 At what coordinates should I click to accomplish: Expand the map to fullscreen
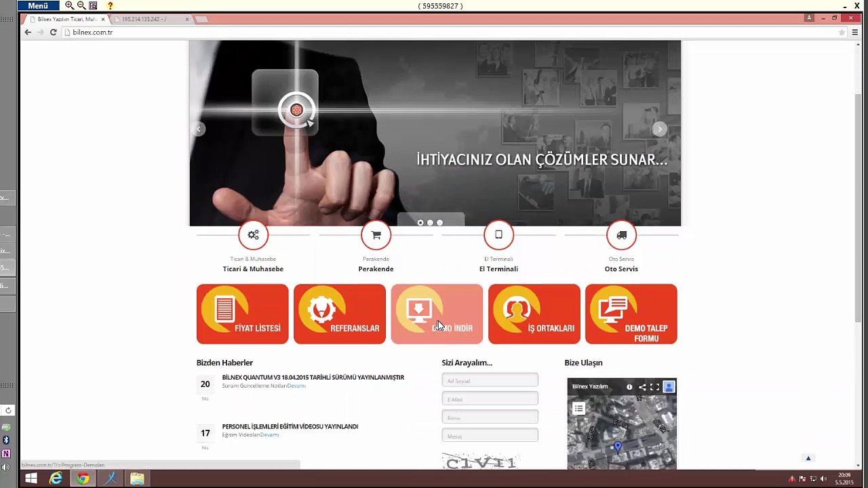tap(654, 387)
